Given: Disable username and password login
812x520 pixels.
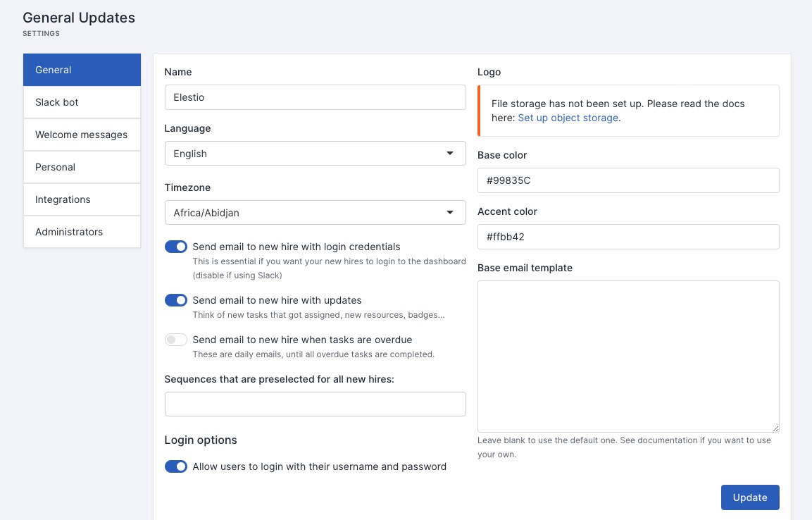Looking at the screenshot, I should (x=175, y=466).
